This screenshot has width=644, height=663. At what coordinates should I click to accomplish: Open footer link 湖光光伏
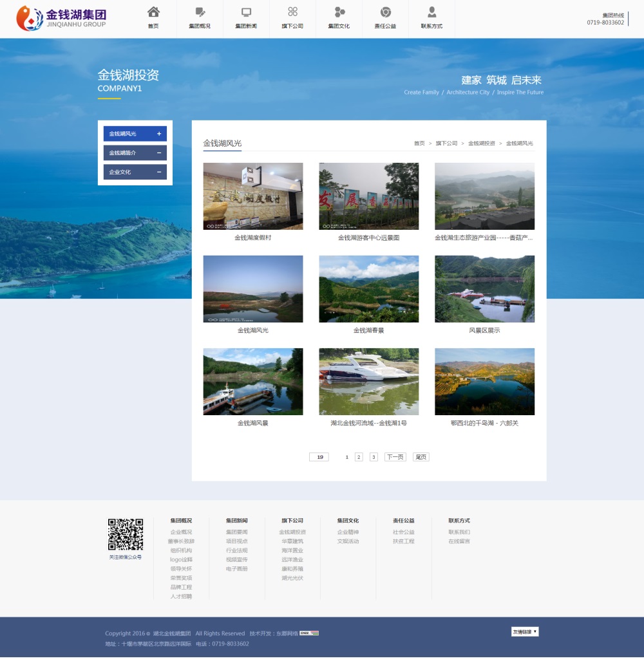point(292,578)
